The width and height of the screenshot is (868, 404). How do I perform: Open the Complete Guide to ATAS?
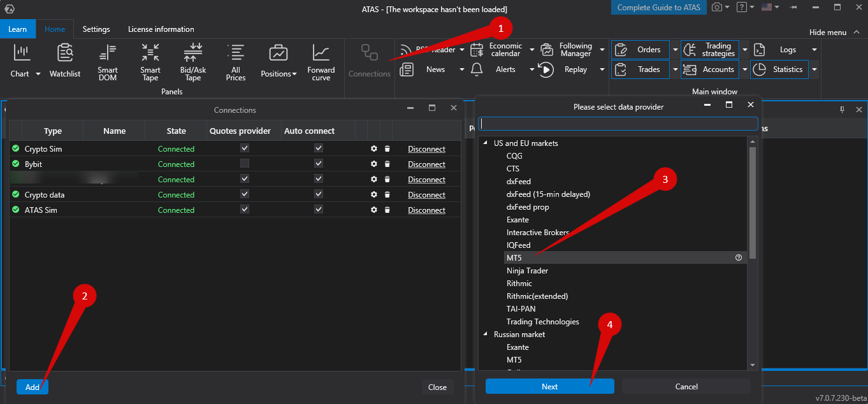pyautogui.click(x=659, y=8)
